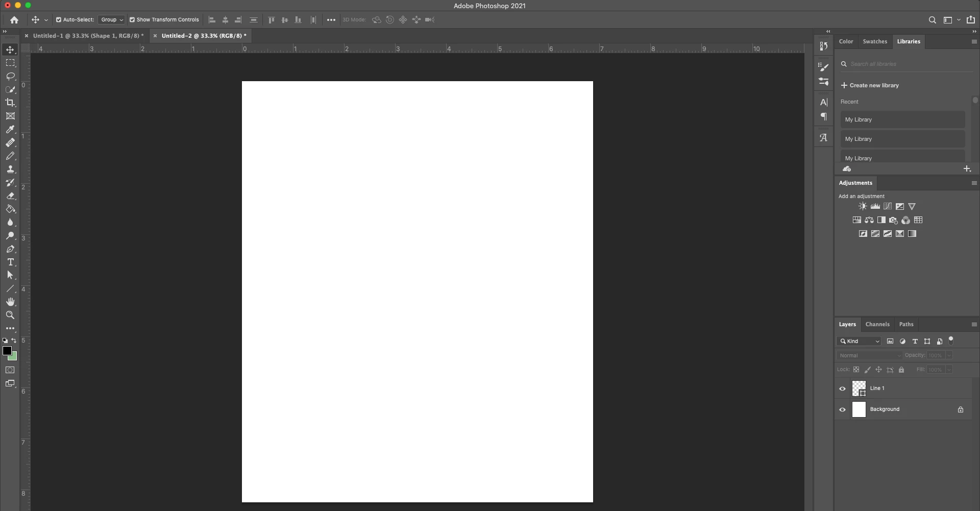The height and width of the screenshot is (511, 980).
Task: Toggle the Auto-Select checkbox
Action: pyautogui.click(x=58, y=20)
